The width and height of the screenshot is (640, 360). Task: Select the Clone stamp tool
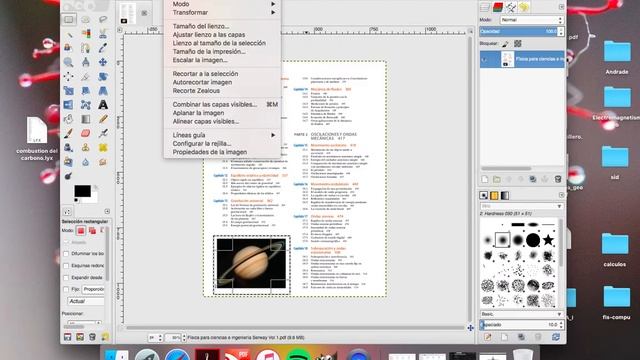tap(86, 147)
